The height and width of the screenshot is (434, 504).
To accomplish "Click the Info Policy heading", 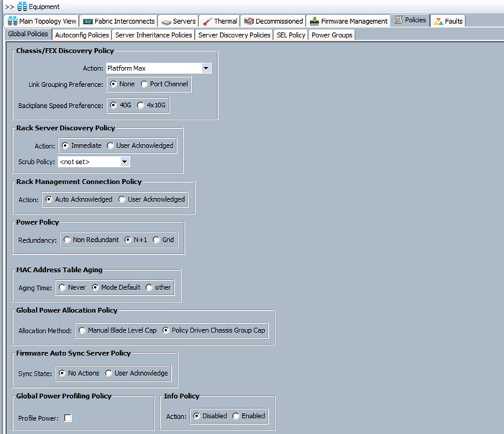I will (182, 396).
